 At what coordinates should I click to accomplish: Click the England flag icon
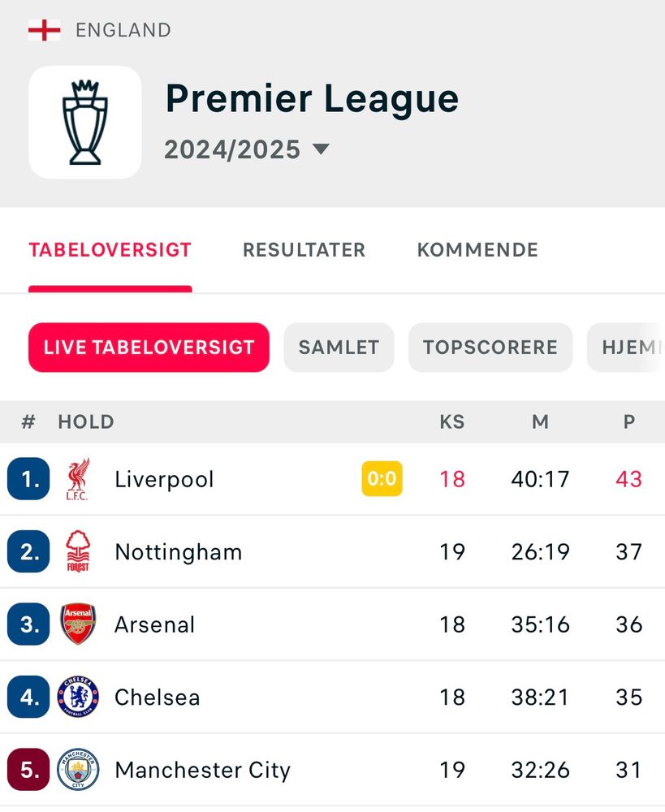(x=44, y=31)
